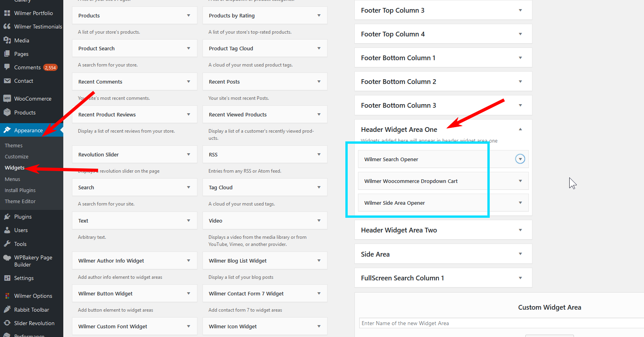Image resolution: width=644 pixels, height=337 pixels.
Task: Open Wilmer Options menu label
Action: click(33, 296)
